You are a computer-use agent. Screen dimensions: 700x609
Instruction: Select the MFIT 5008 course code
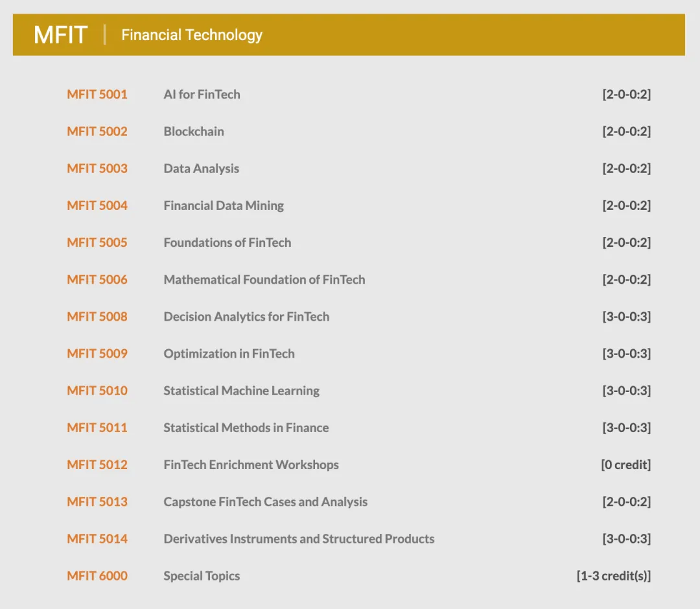pos(97,316)
